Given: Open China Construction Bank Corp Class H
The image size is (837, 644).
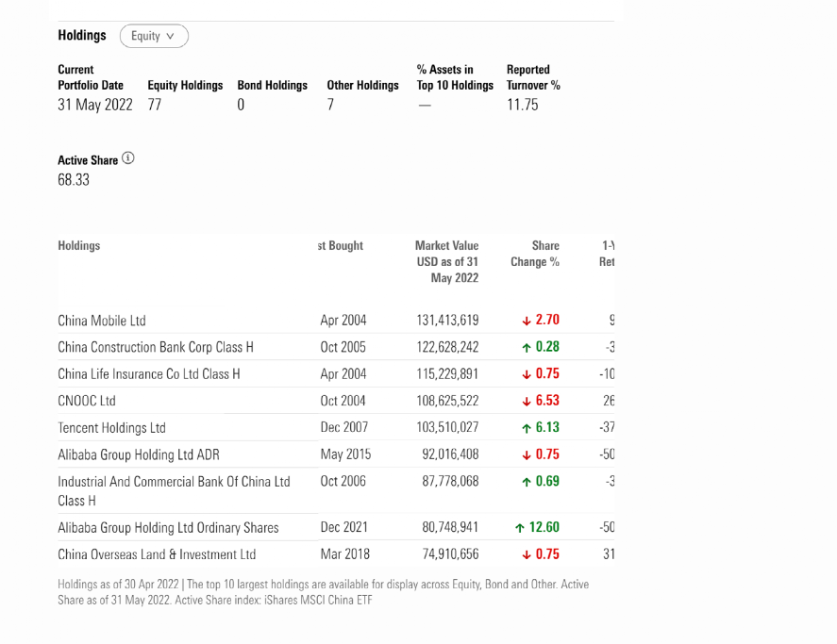Looking at the screenshot, I should pos(156,347).
